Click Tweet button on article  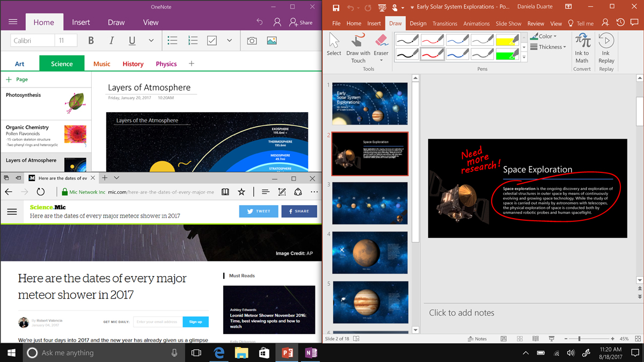(x=259, y=211)
